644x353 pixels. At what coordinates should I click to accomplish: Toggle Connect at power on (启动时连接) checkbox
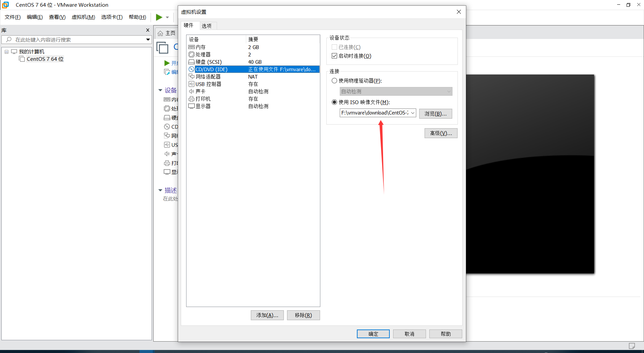pyautogui.click(x=334, y=56)
